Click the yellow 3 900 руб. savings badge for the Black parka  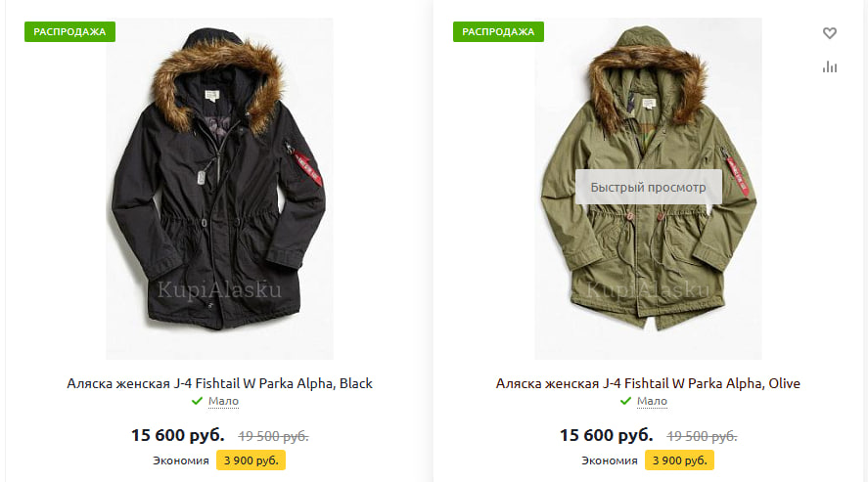[251, 460]
